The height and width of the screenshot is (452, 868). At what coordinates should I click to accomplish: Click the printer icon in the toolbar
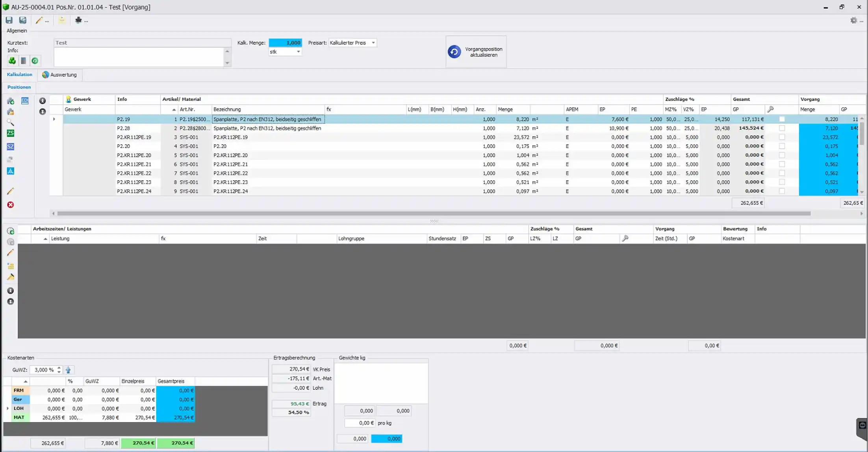click(x=78, y=20)
